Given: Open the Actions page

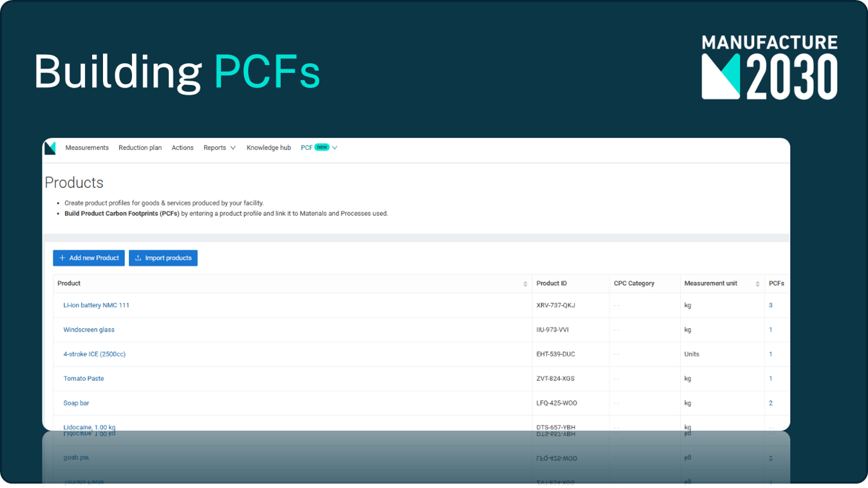Looking at the screenshot, I should coord(182,148).
